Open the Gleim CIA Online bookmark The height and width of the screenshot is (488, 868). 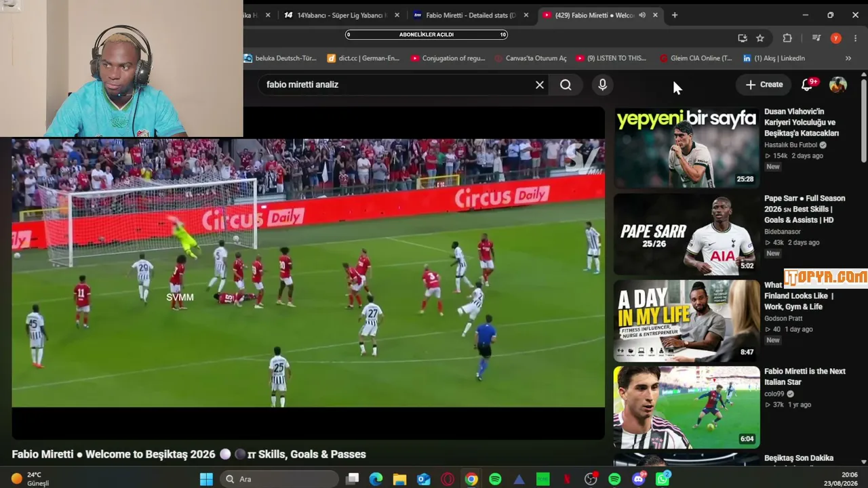[696, 58]
